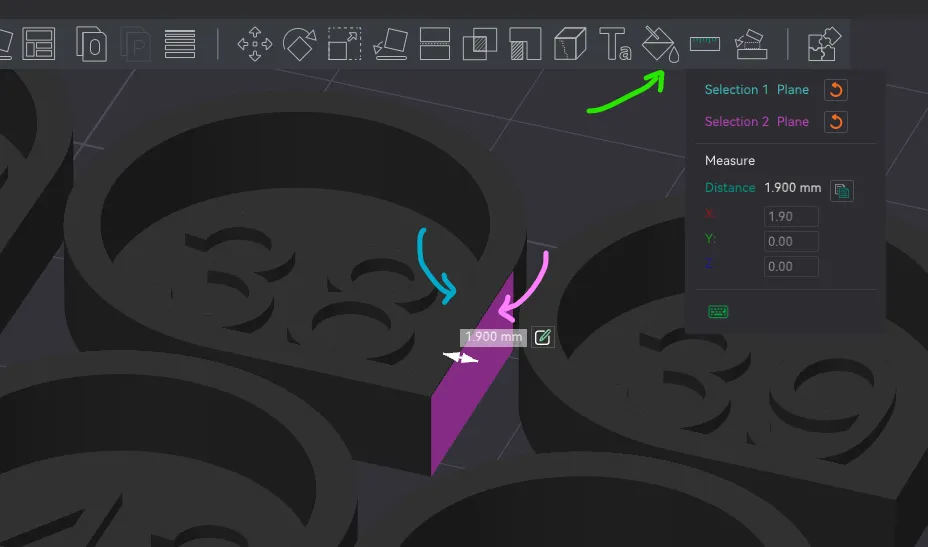Select the Seam painting tool
Image resolution: width=928 pixels, height=547 pixels.
coord(570,44)
